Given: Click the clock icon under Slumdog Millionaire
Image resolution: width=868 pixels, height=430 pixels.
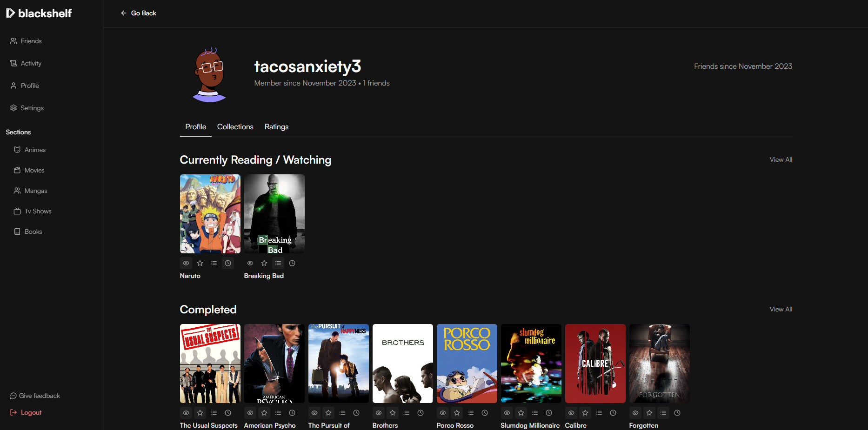Looking at the screenshot, I should (549, 413).
